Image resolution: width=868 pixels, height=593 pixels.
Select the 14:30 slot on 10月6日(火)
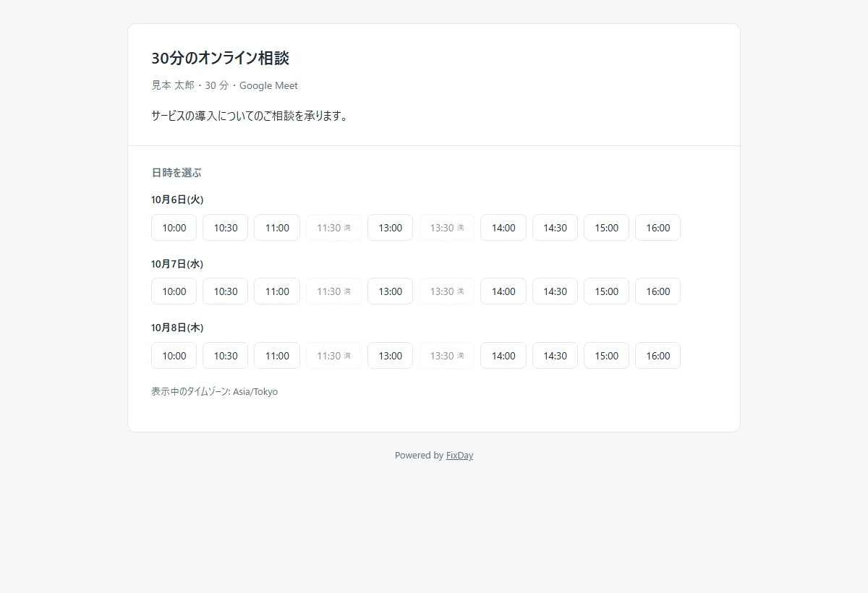pyautogui.click(x=555, y=228)
